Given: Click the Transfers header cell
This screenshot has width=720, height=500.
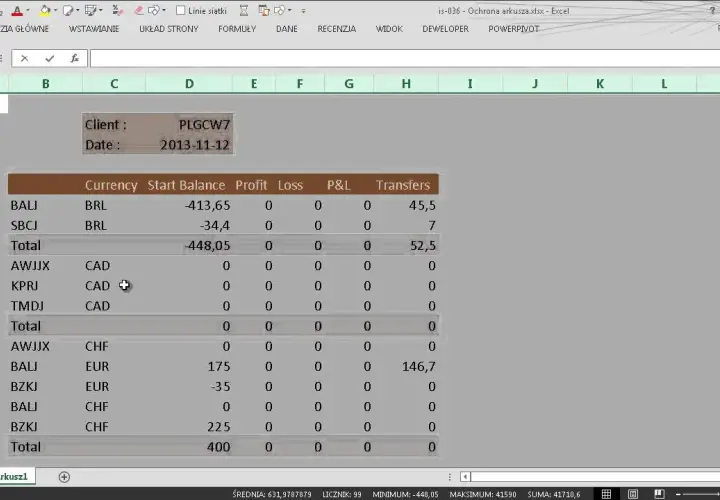Looking at the screenshot, I should (406, 185).
